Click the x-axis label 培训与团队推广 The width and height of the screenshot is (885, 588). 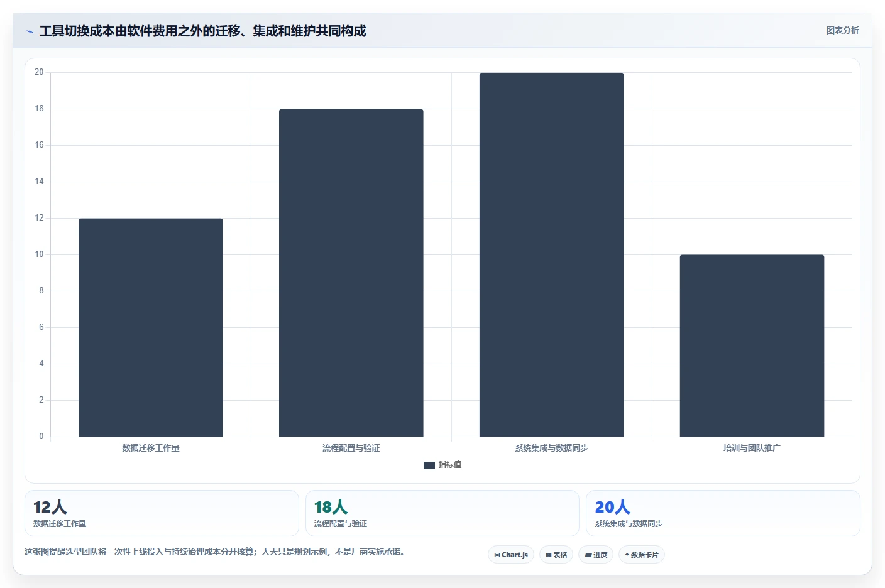tap(752, 448)
